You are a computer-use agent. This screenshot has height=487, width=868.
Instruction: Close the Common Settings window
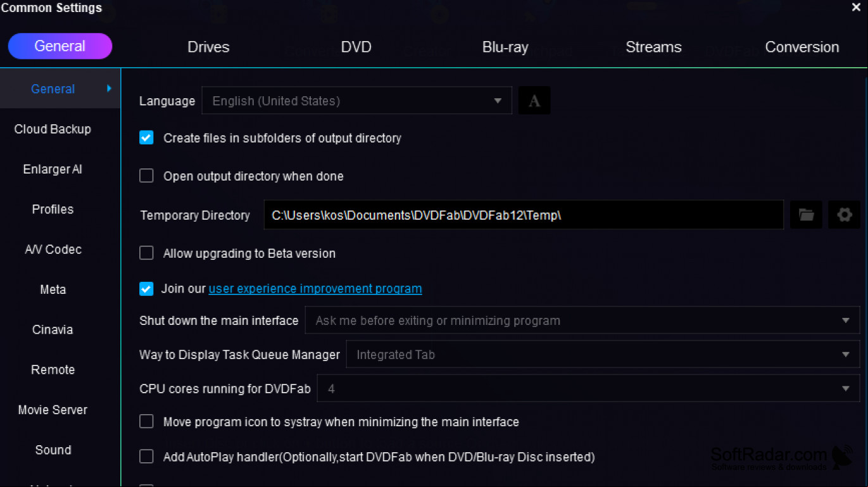[x=856, y=8]
